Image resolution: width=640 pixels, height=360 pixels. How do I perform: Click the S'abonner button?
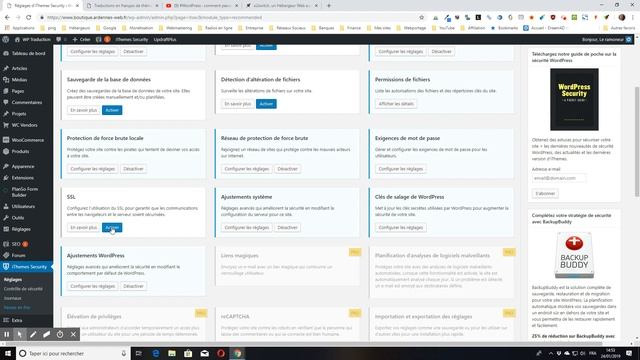(545, 193)
